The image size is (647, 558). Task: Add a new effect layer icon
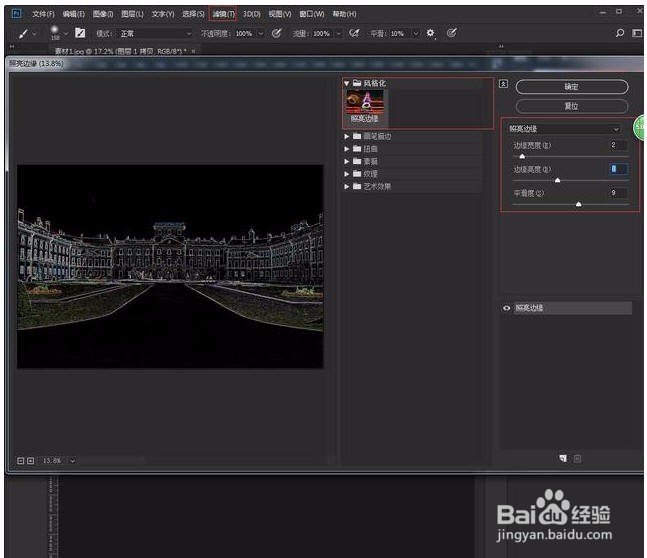563,459
